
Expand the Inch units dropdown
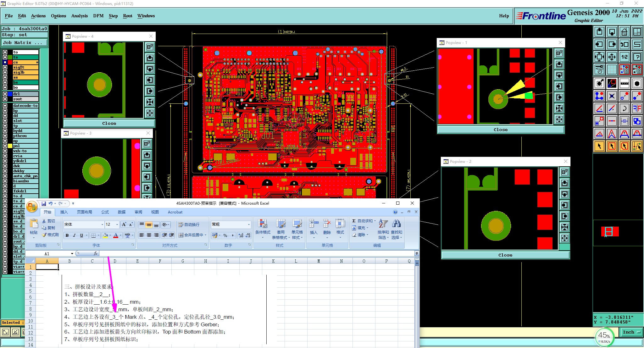[631, 332]
